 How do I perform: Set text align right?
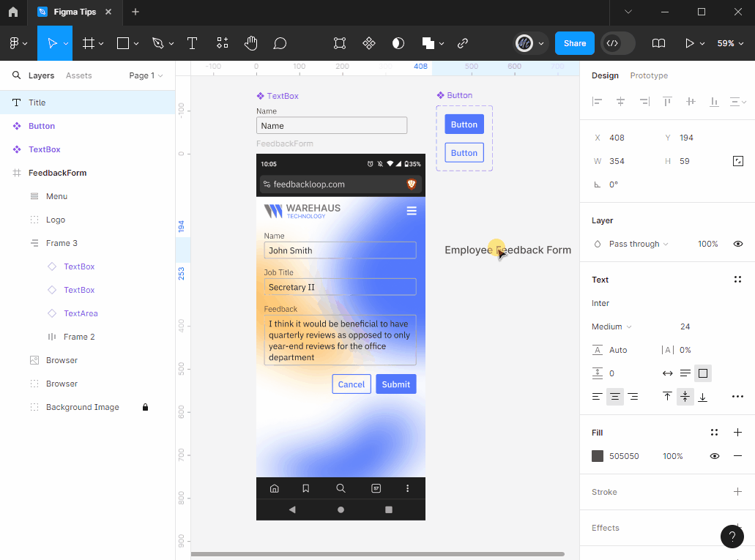633,397
